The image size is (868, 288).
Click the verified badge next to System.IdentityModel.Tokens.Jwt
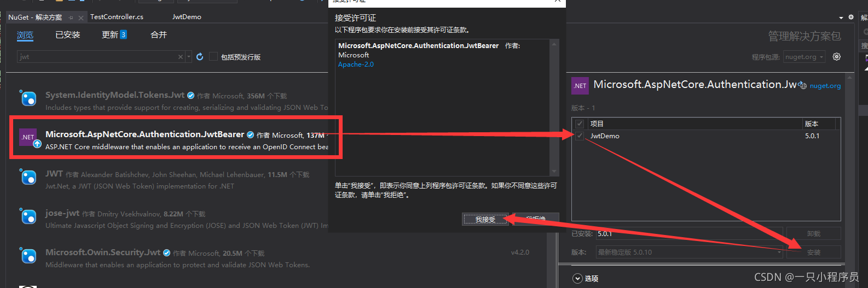coord(191,96)
